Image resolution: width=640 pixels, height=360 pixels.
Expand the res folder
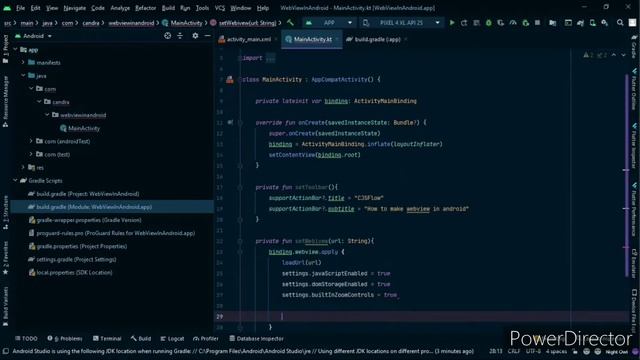point(23,167)
